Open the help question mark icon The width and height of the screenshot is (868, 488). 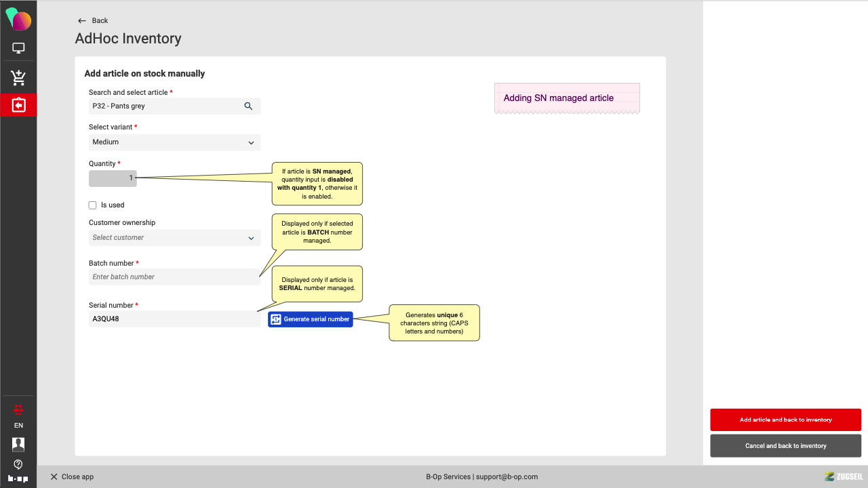pos(18,464)
